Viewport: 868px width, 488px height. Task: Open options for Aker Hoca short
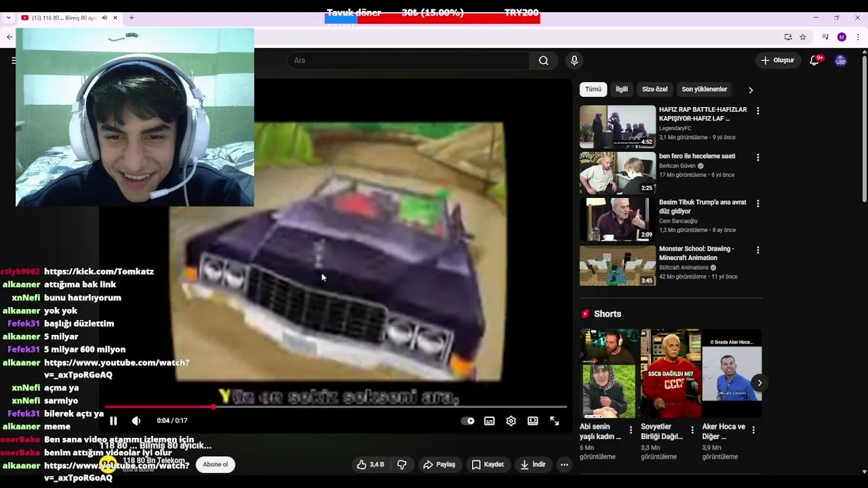coord(753,430)
